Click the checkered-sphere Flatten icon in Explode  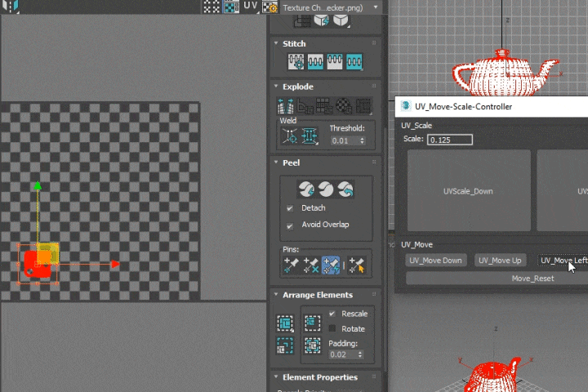[344, 106]
